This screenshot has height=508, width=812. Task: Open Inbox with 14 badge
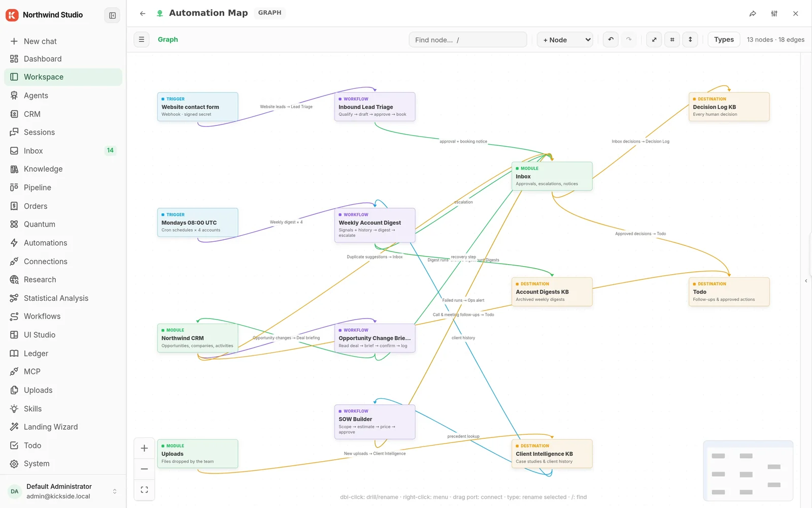click(x=63, y=151)
